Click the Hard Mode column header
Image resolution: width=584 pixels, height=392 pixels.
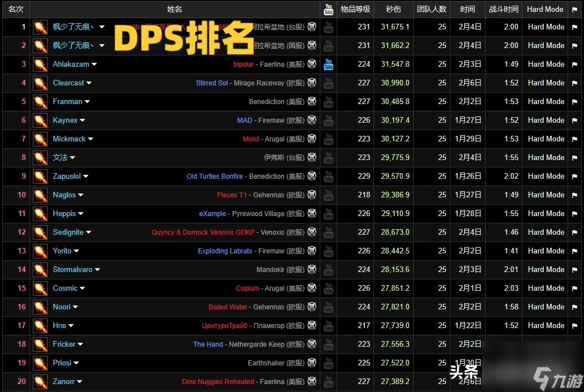point(545,9)
